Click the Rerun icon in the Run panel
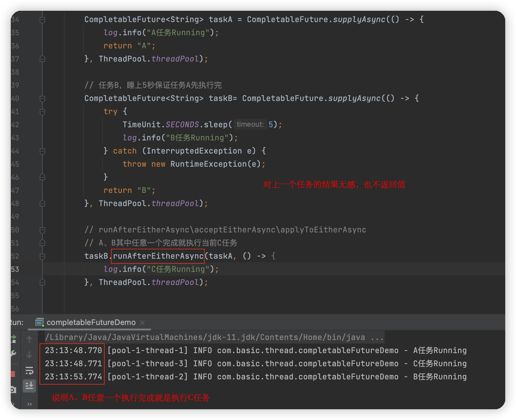This screenshot has width=516, height=420. point(13,339)
